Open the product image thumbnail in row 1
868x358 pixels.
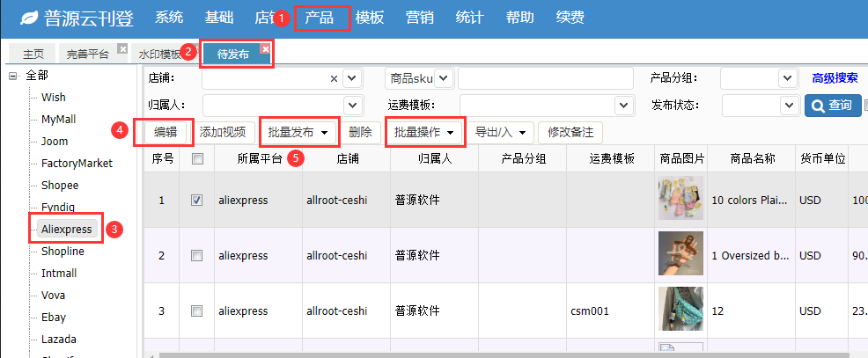tap(680, 198)
